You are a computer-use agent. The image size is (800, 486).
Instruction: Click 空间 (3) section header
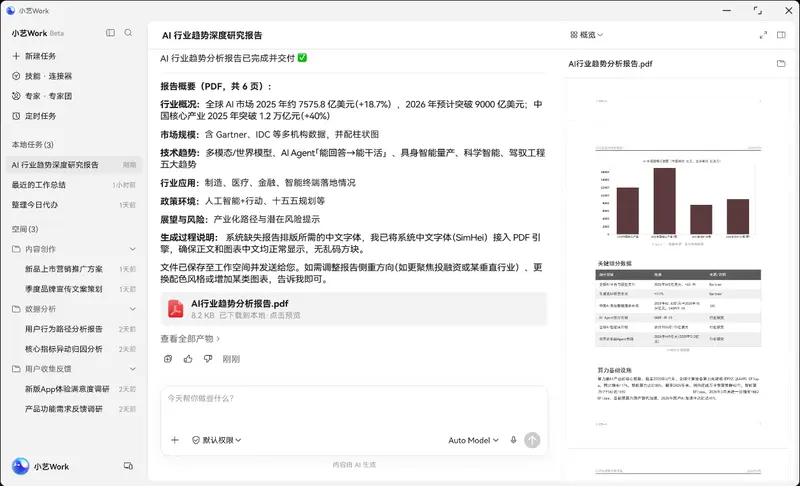[25, 229]
